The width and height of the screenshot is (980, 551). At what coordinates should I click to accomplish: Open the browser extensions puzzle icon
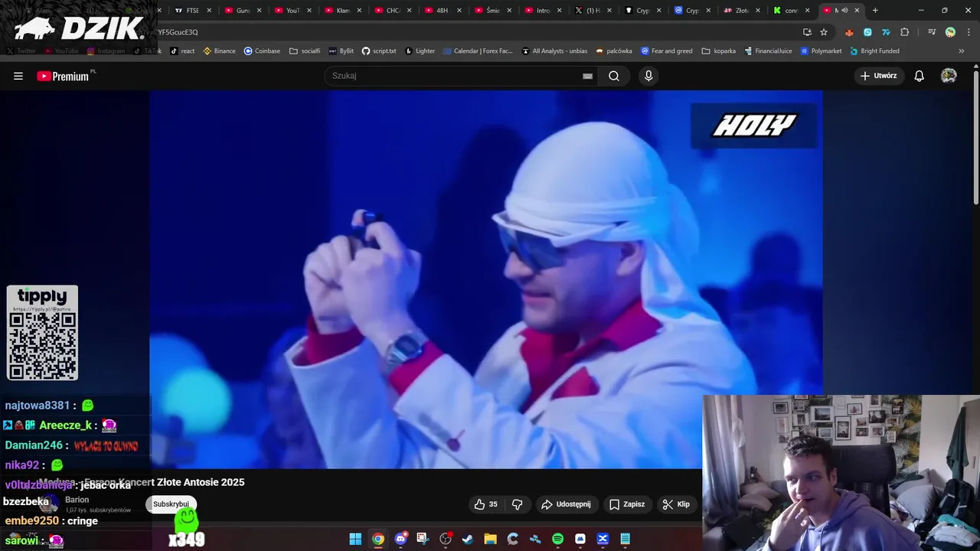coord(905,32)
